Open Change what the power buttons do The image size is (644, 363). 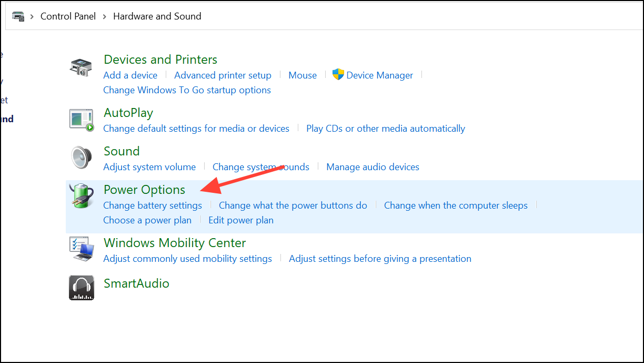click(293, 205)
